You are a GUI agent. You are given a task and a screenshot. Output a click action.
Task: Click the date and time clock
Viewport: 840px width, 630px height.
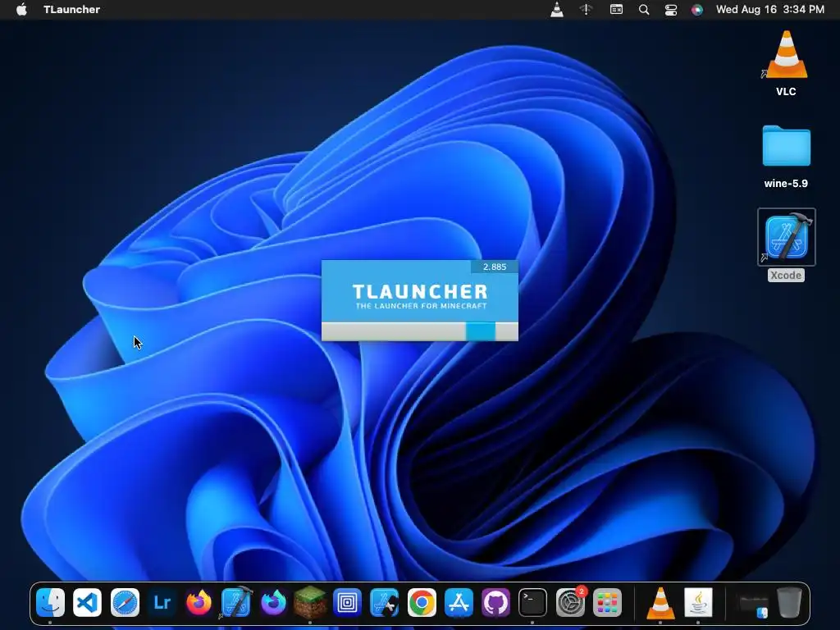click(769, 9)
